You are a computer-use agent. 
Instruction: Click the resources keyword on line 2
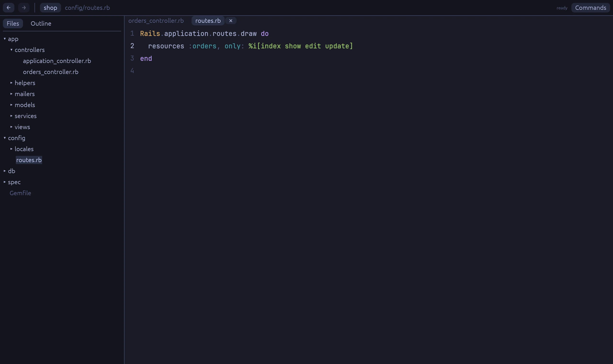(166, 46)
